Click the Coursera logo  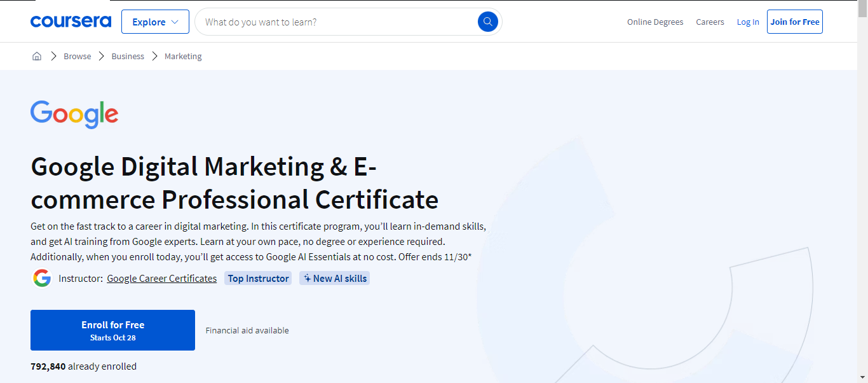(71, 22)
